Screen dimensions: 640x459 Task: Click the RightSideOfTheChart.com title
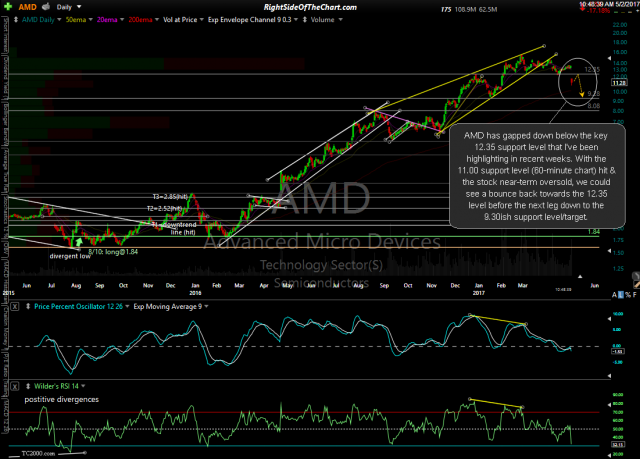click(310, 7)
